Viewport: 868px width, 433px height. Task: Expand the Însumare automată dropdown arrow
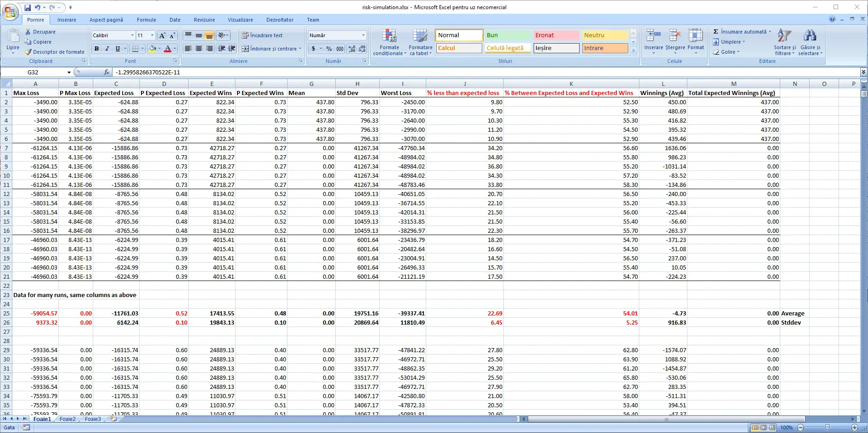tap(770, 32)
